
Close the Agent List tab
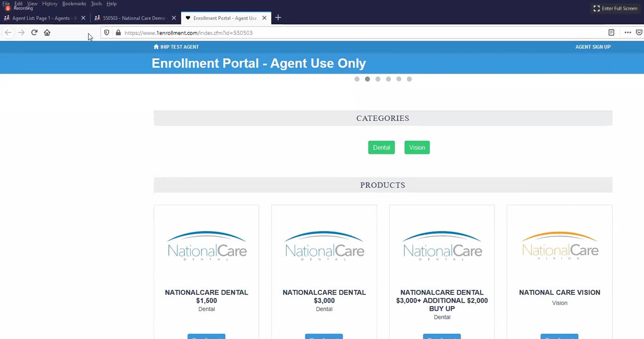83,18
